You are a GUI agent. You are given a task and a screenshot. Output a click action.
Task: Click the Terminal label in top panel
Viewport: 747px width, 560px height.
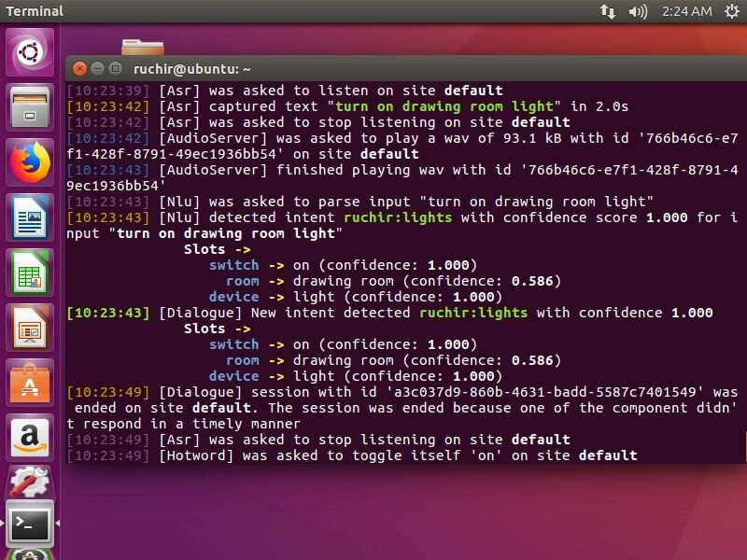pos(35,11)
